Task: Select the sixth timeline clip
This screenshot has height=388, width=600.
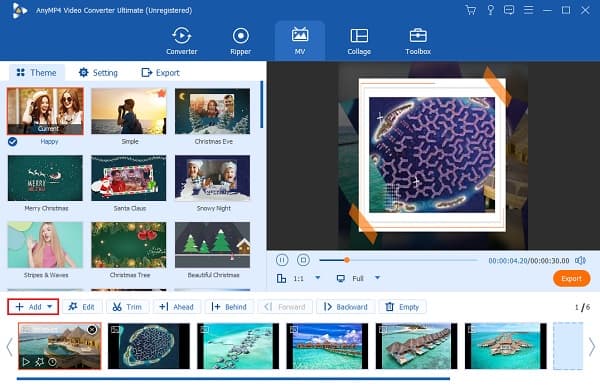Action: tap(505, 346)
